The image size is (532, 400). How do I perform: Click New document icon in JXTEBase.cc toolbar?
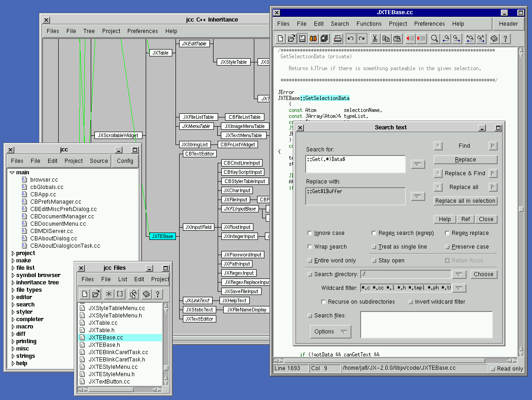(x=280, y=39)
